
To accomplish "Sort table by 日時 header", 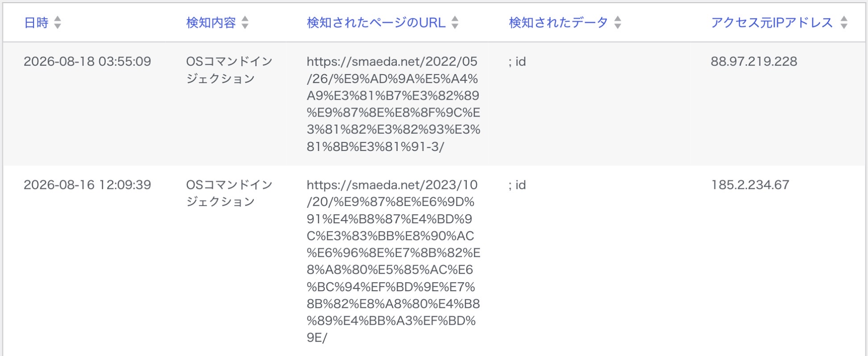I will click(x=36, y=22).
